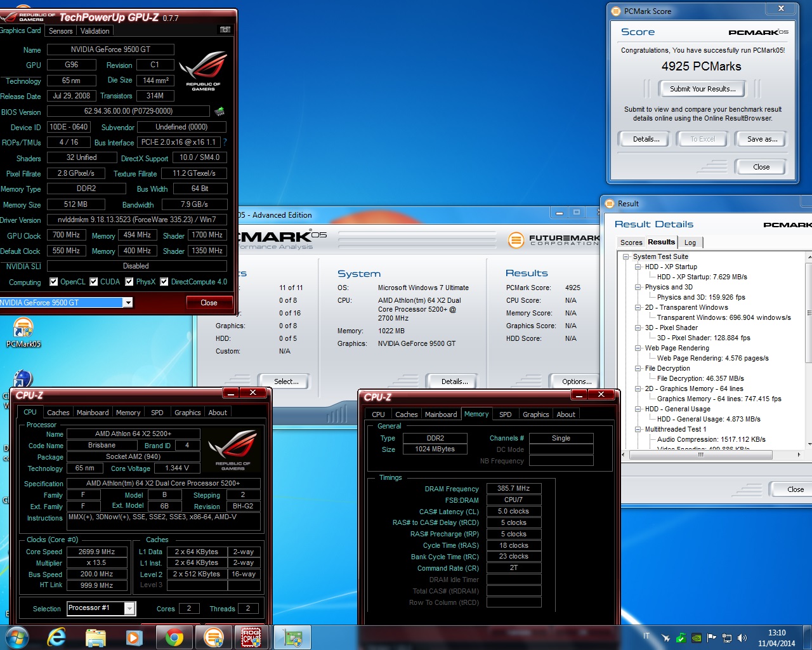Click Submit Your Results button
Image resolution: width=812 pixels, height=650 pixels.
[703, 89]
